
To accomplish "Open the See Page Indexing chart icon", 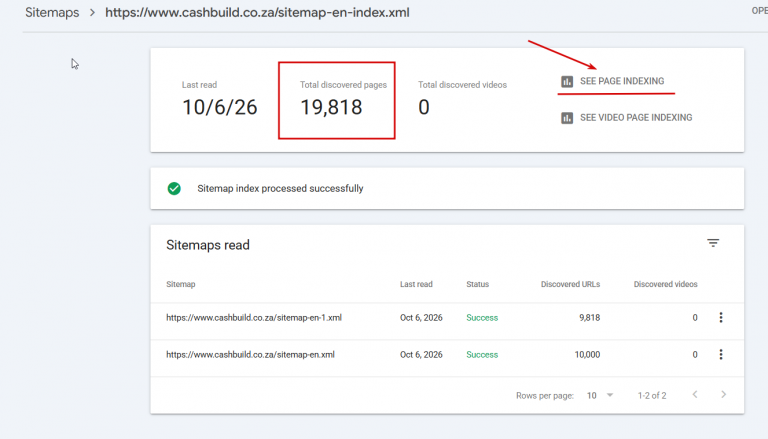I will pyautogui.click(x=567, y=81).
